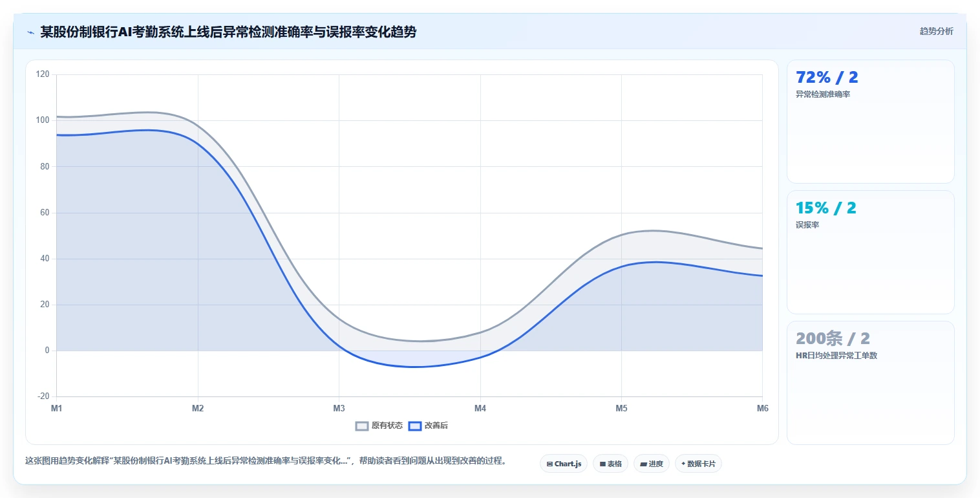Select the 进度 tag chip
Viewport: 980px width, 498px height.
(652, 464)
